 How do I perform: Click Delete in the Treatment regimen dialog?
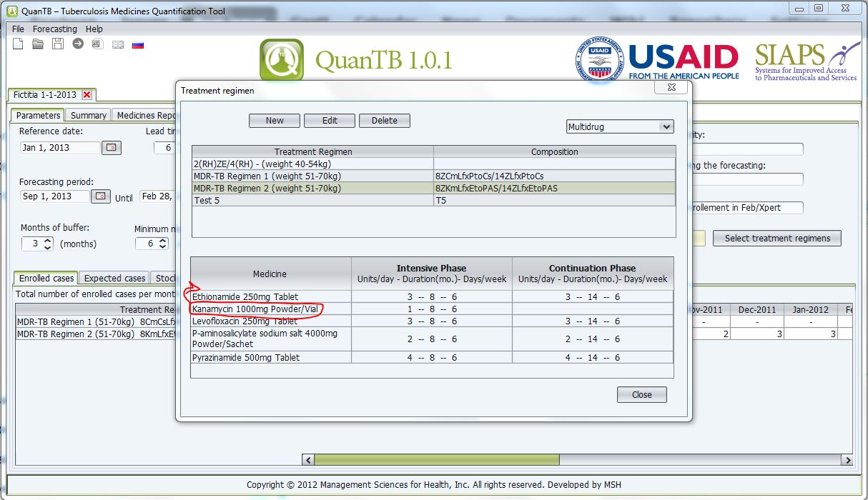385,121
